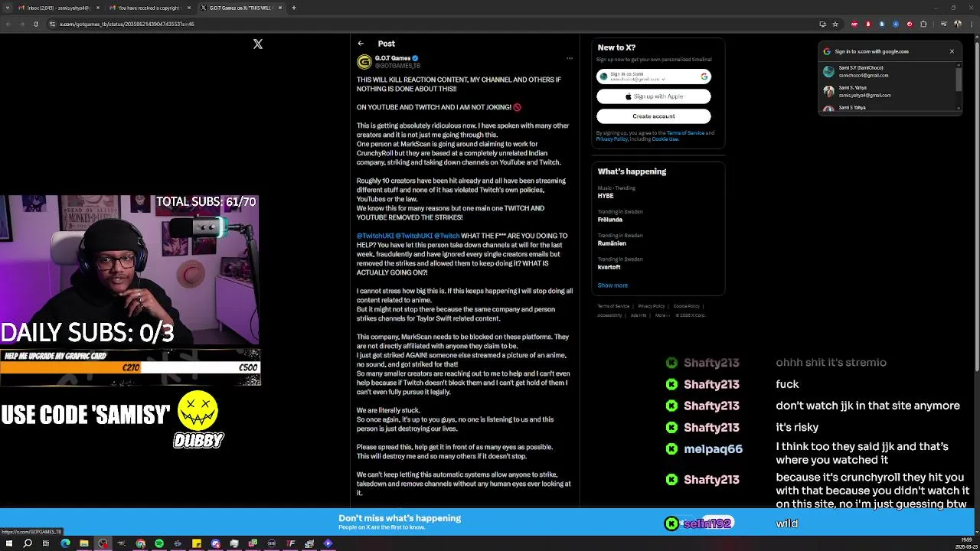Click footer Privacy Policy link
980x551 pixels.
pos(651,306)
